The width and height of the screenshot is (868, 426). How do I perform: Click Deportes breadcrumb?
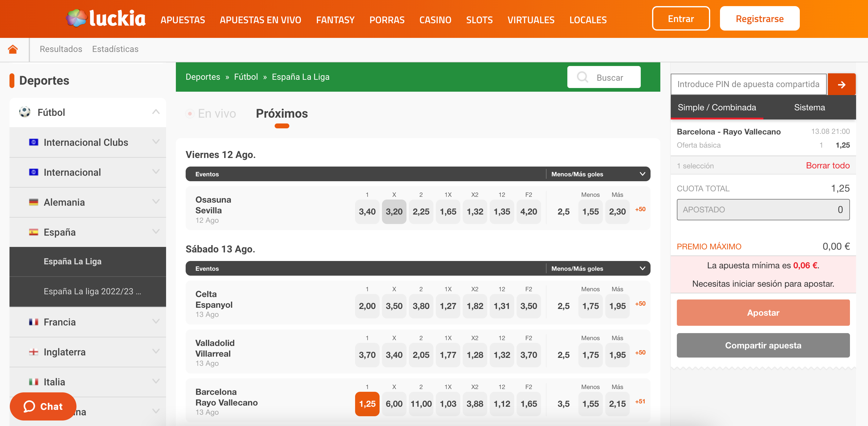coord(203,77)
